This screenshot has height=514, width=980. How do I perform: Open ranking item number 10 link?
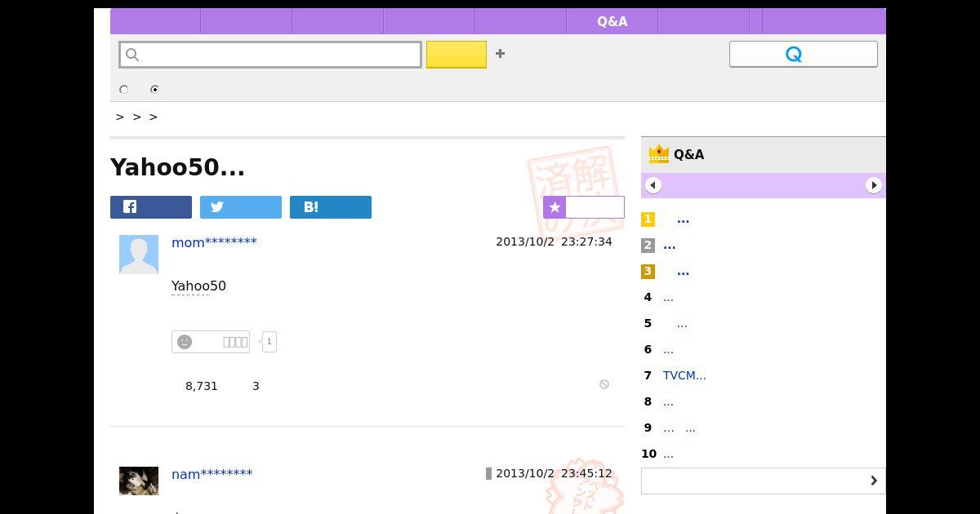(668, 454)
